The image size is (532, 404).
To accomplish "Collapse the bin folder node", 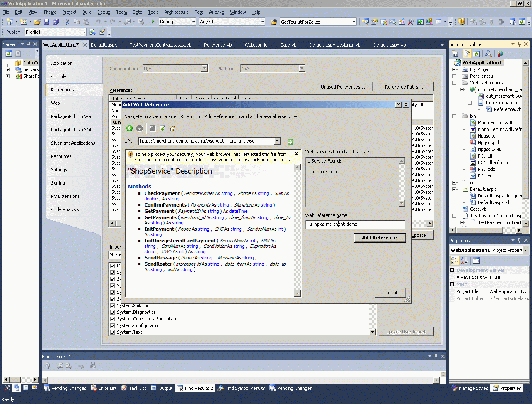I will (x=454, y=116).
